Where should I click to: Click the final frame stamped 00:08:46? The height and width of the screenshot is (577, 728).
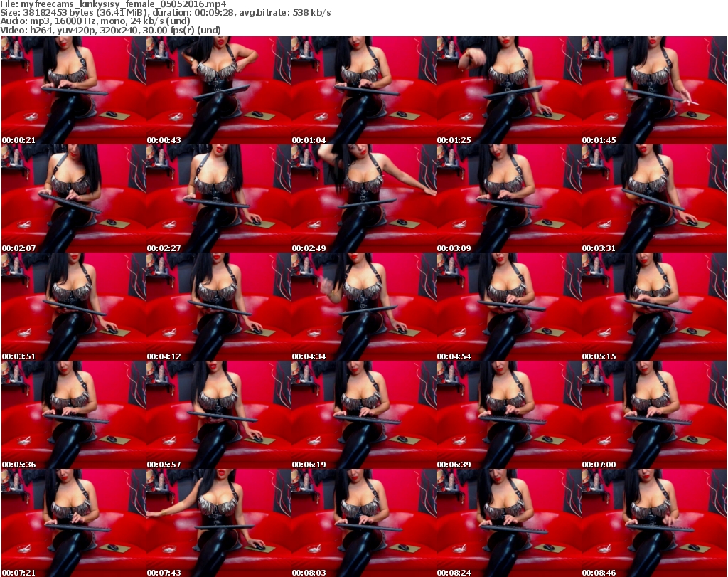coord(654,523)
